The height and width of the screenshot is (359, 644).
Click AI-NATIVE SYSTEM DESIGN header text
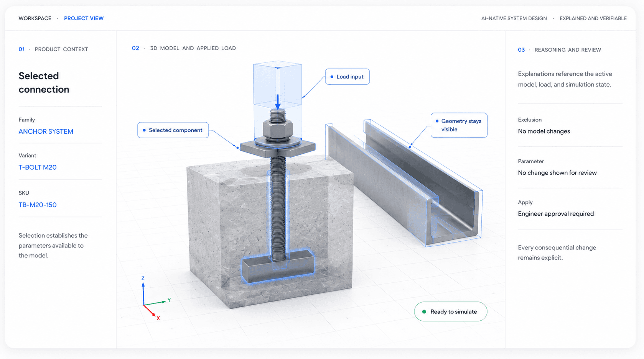(x=514, y=18)
